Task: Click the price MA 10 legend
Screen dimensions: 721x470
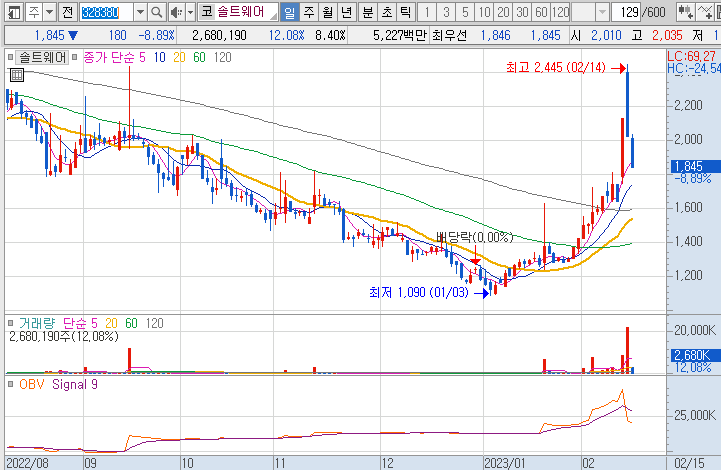Action: pos(160,57)
